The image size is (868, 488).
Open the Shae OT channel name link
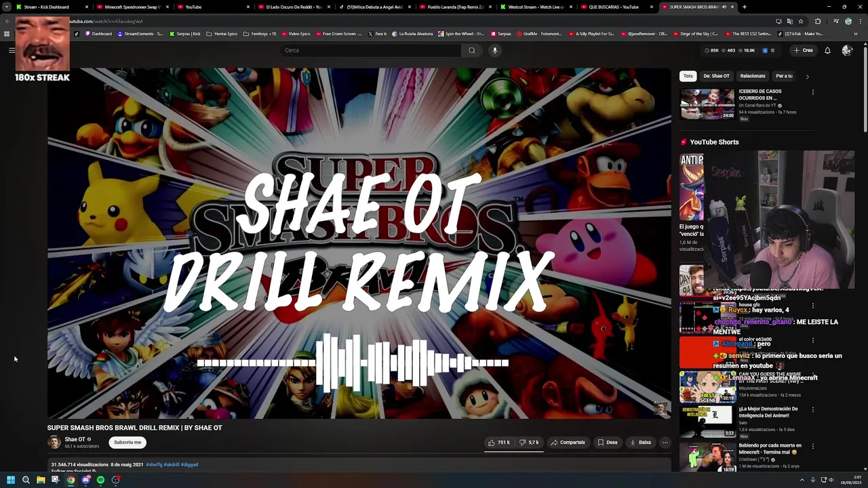click(75, 439)
